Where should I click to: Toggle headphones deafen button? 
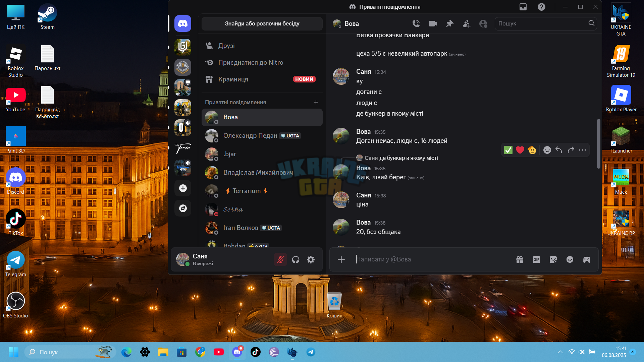[x=296, y=259]
